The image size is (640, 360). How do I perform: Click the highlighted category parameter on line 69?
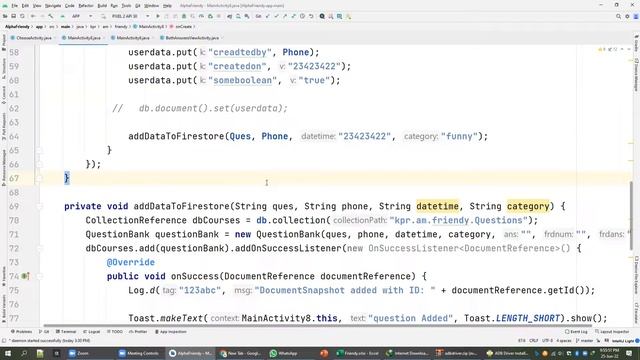(528, 206)
